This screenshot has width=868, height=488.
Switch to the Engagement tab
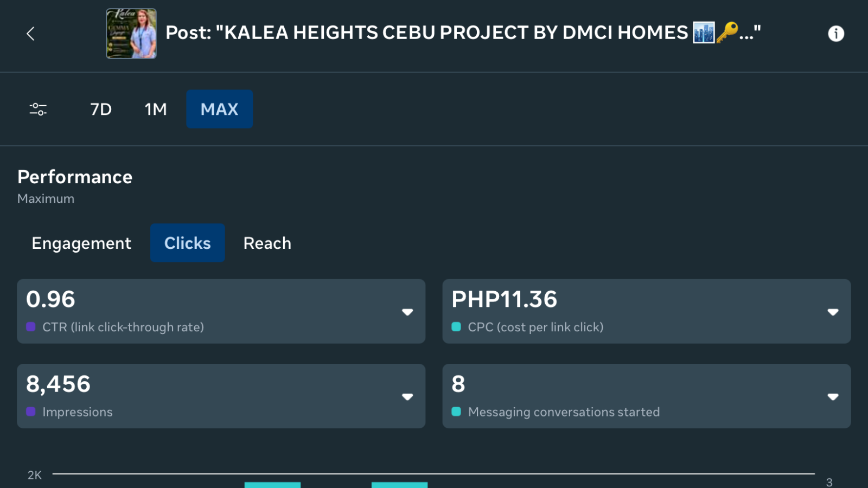pyautogui.click(x=81, y=243)
